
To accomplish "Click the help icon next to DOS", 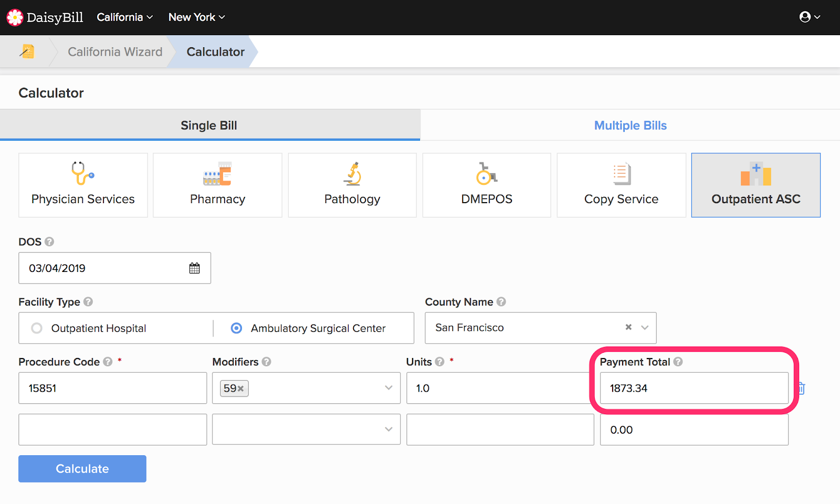I will 49,241.
